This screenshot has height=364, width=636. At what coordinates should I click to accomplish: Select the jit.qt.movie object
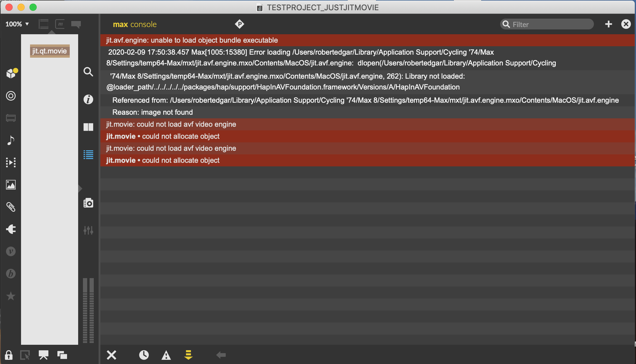(50, 51)
